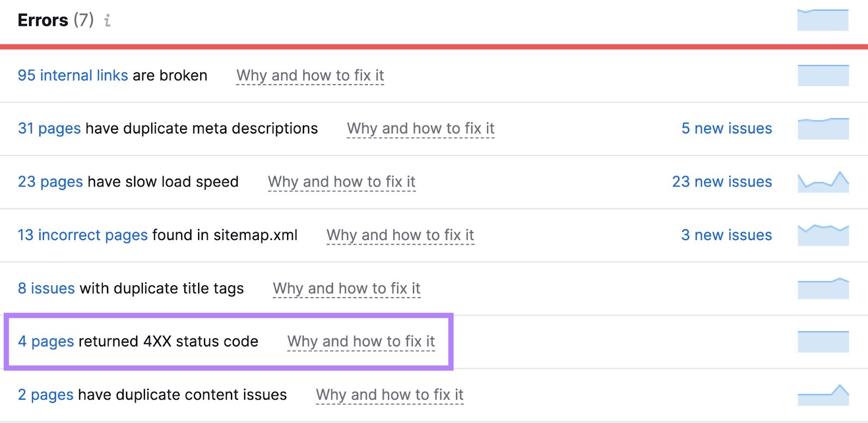The height and width of the screenshot is (423, 868).
Task: Open the sitemap.xml errors trend graph
Action: (822, 235)
